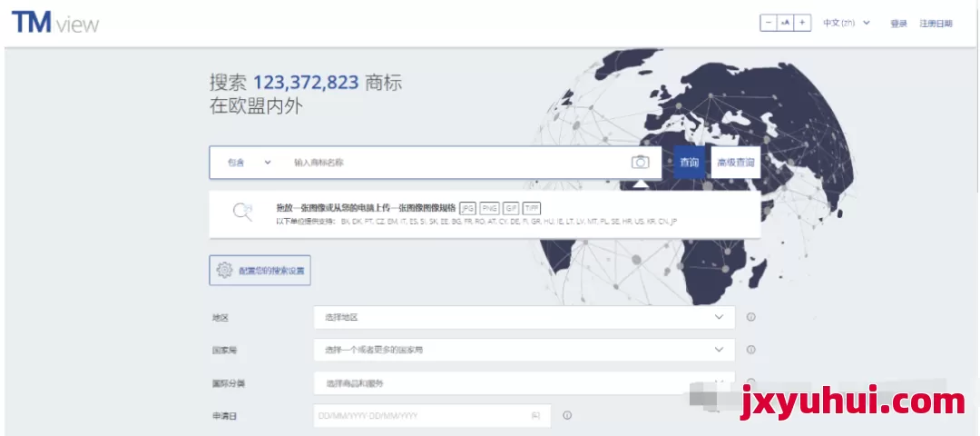Image resolution: width=980 pixels, height=436 pixels.
Task: Click the gear icon in search settings button
Action: pyautogui.click(x=224, y=271)
